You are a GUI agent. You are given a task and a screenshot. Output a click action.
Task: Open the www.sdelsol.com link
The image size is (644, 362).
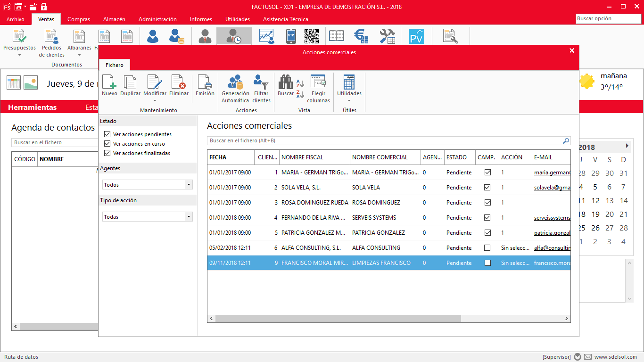point(616,357)
